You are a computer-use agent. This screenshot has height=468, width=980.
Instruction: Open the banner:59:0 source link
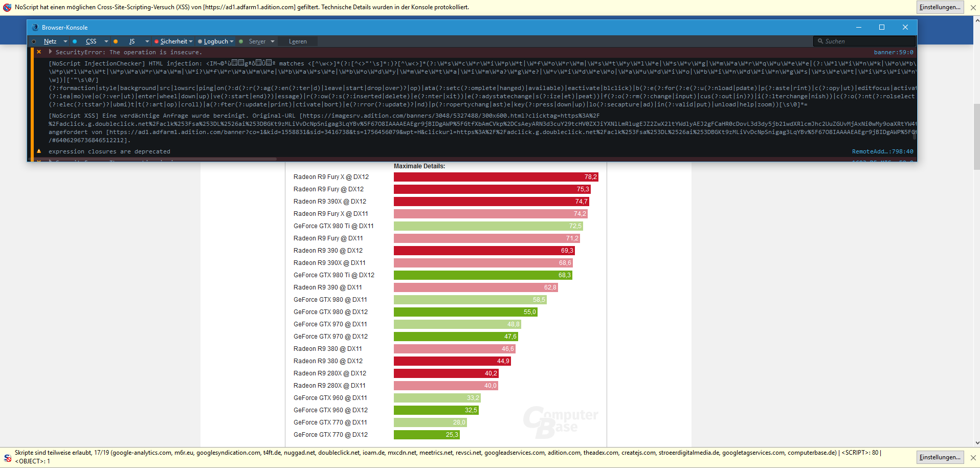click(x=894, y=52)
